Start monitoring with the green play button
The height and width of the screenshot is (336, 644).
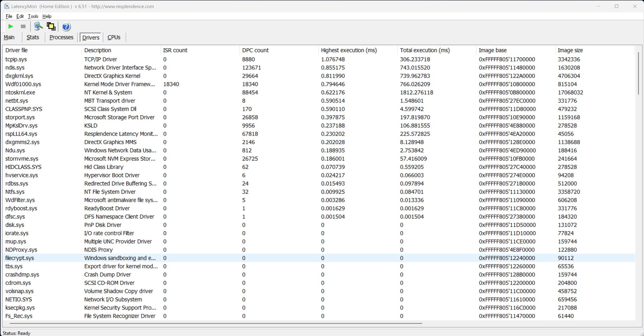(11, 26)
